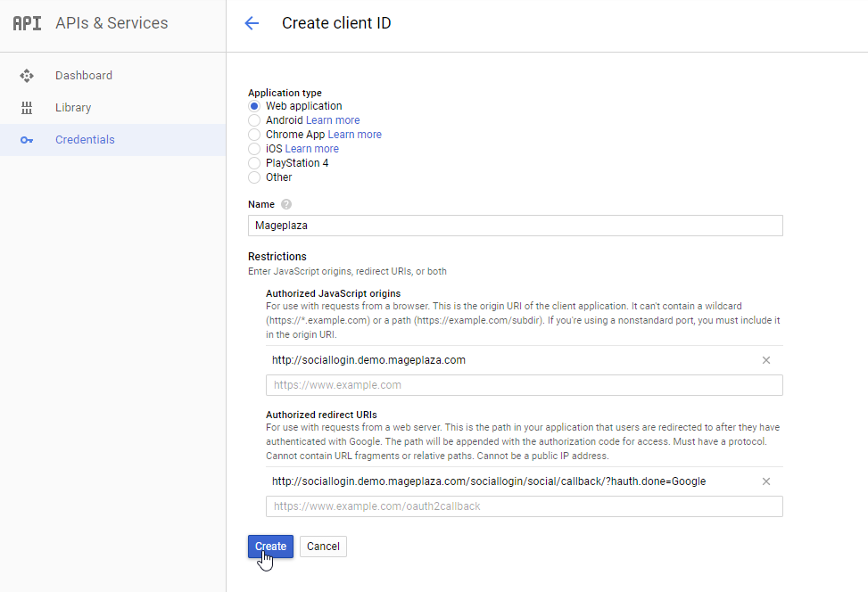Select the Android application type
Viewport: 868px width, 592px height.
(x=254, y=120)
